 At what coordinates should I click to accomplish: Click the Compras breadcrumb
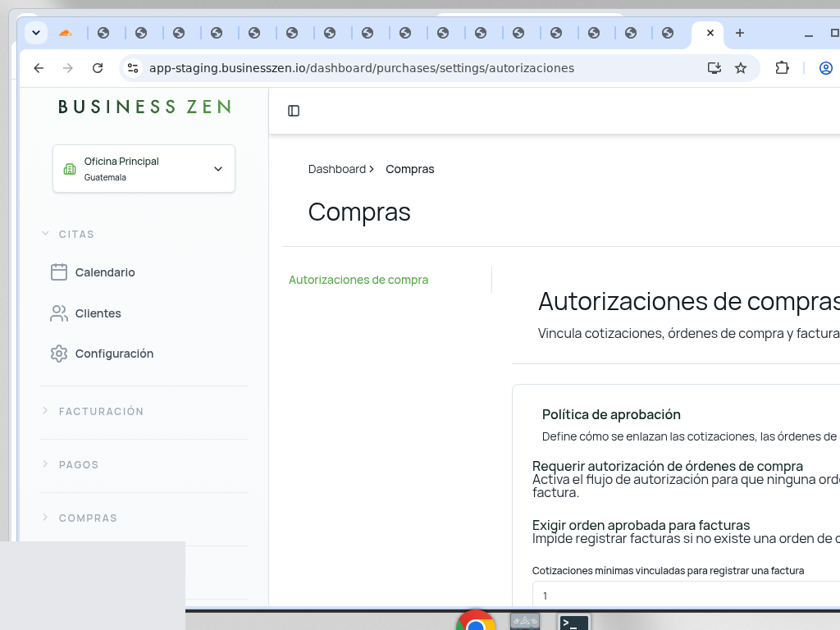(x=410, y=169)
